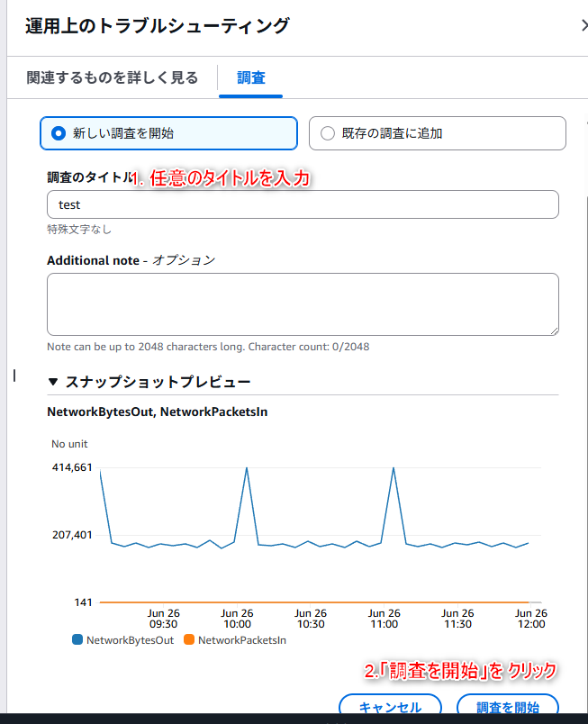
Task: Focus the Additional note text area
Action: pyautogui.click(x=303, y=304)
